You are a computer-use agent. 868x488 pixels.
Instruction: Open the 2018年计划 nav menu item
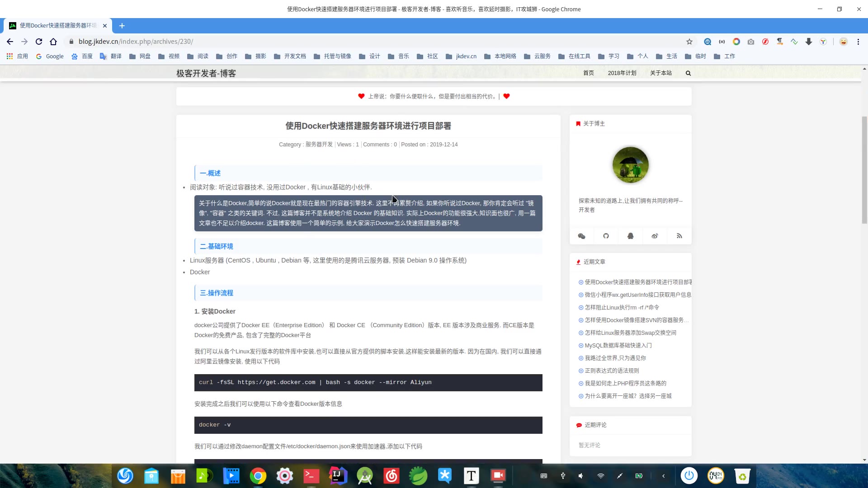pyautogui.click(x=622, y=73)
